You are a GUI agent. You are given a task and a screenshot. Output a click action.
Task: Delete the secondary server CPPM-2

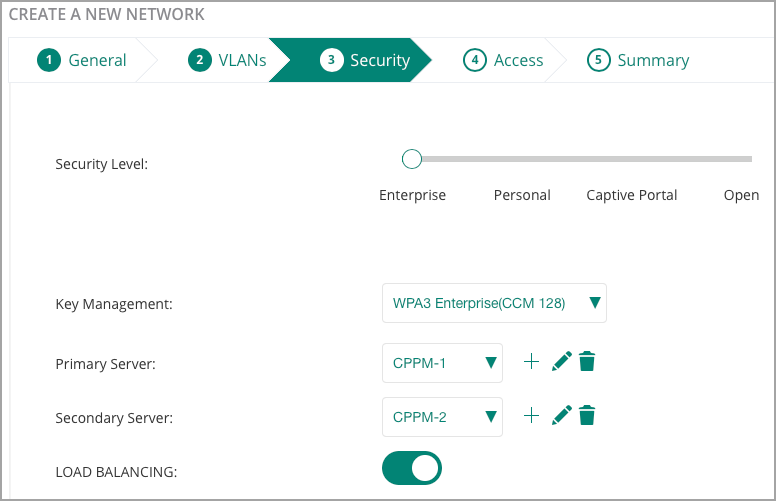point(587,415)
